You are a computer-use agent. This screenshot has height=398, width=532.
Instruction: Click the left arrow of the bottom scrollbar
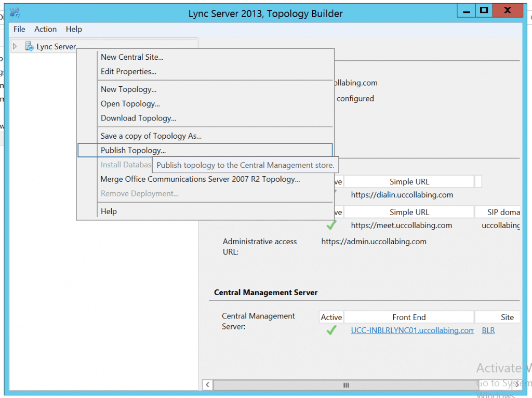[x=207, y=384]
